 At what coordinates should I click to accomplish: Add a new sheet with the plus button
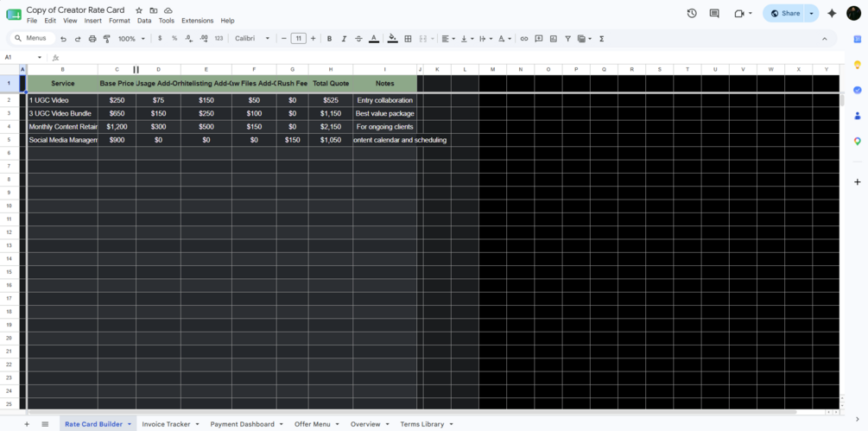coord(27,424)
